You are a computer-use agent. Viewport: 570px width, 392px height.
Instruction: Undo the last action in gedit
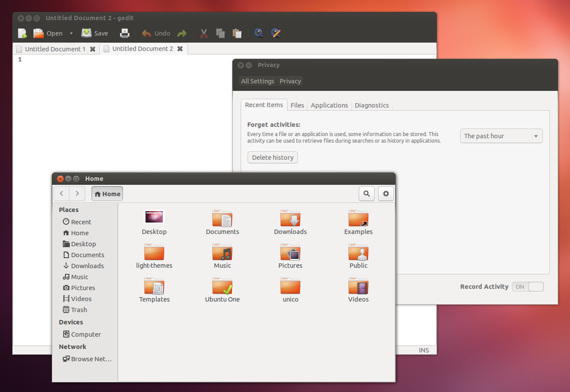(156, 33)
